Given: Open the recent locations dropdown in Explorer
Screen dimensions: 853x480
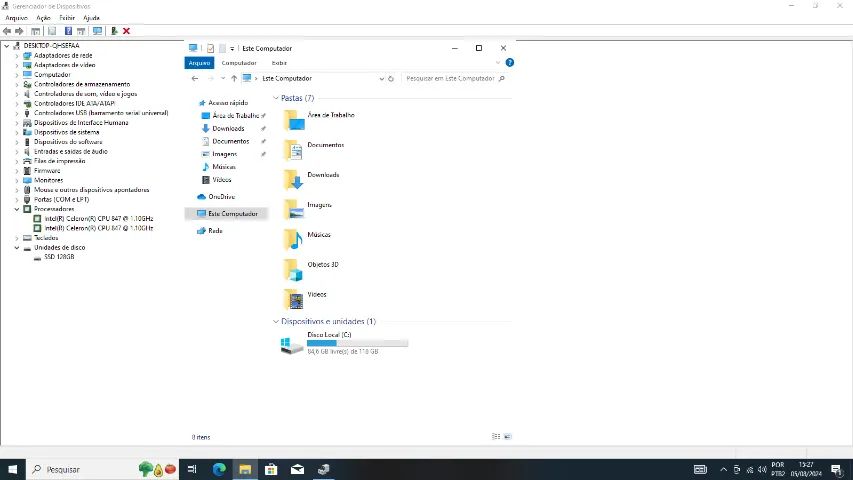Looking at the screenshot, I should coord(223,78).
